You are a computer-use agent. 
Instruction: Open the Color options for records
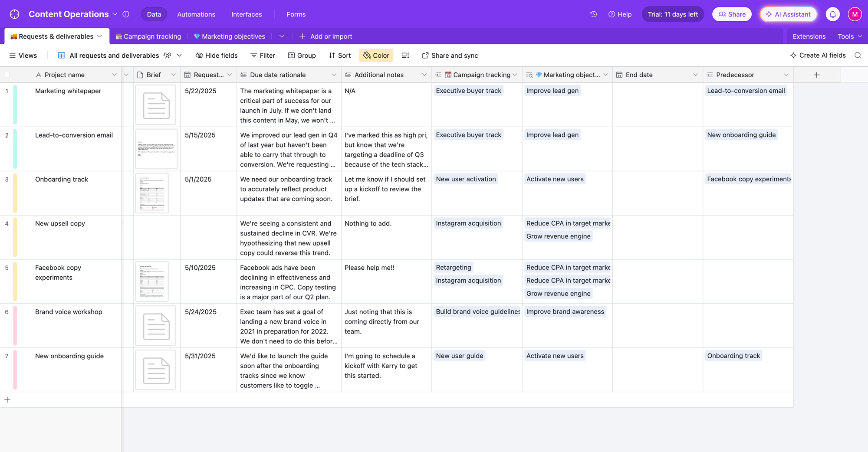point(376,56)
